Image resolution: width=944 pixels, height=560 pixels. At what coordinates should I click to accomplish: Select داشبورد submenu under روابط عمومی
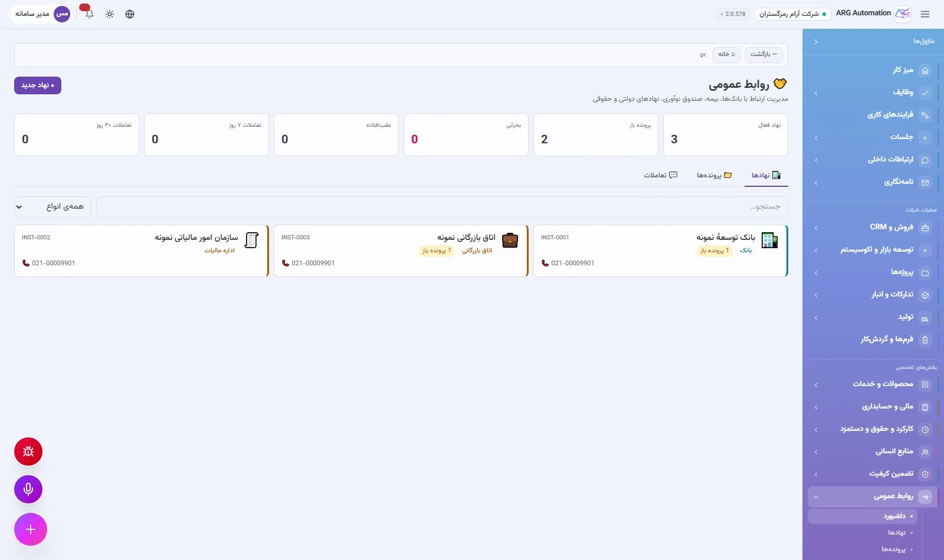click(863, 516)
